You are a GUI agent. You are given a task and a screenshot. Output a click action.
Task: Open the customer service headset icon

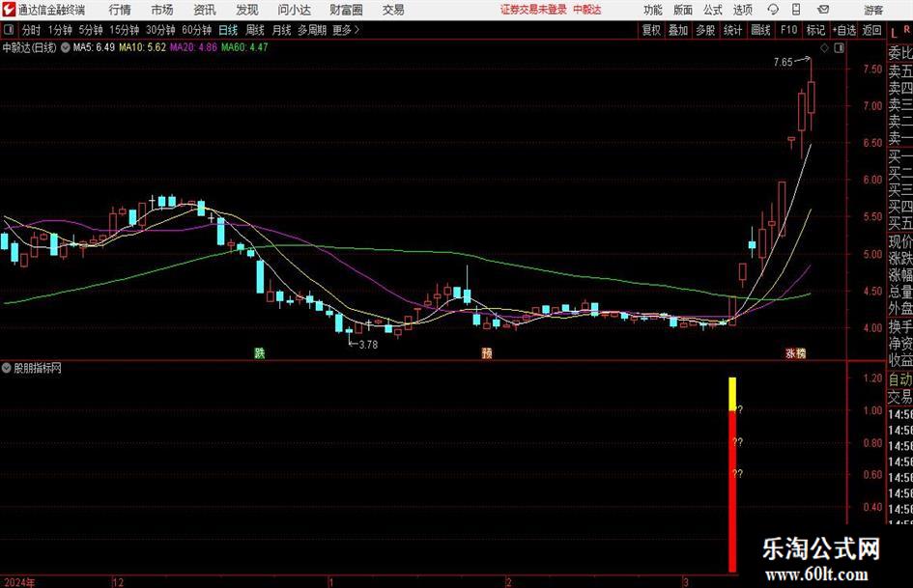773,10
